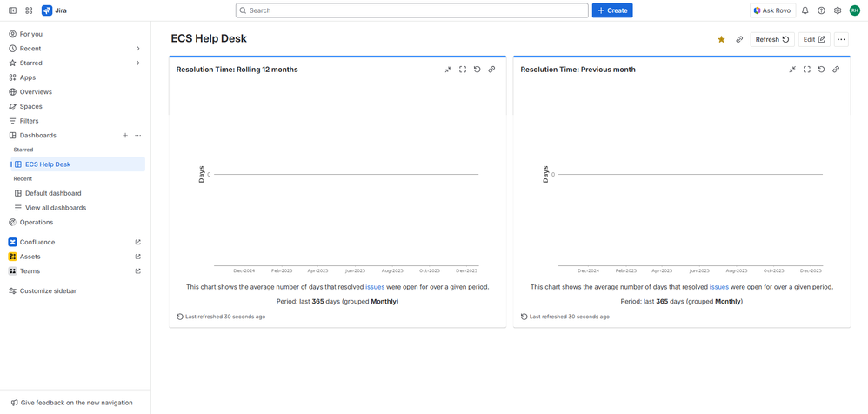Refresh the Rolling 12 months gadget

tap(477, 70)
